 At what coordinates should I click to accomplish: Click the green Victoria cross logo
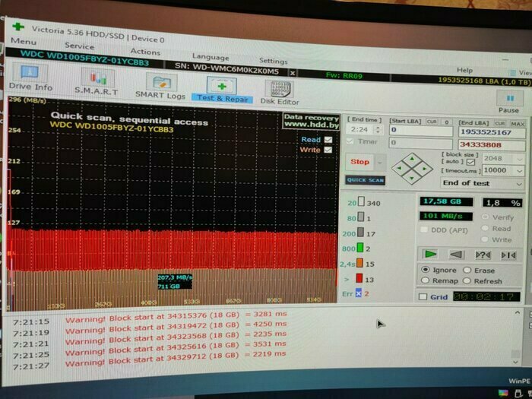coord(17,27)
